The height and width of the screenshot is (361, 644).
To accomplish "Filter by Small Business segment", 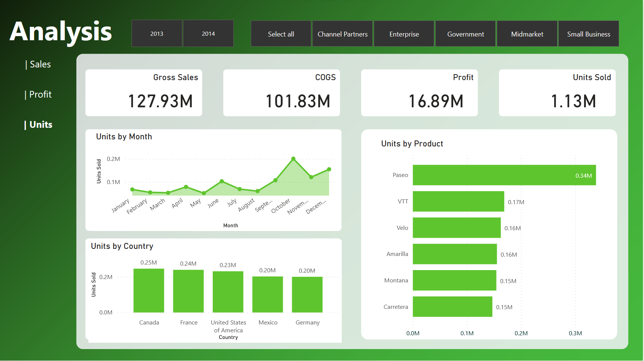I will [588, 34].
